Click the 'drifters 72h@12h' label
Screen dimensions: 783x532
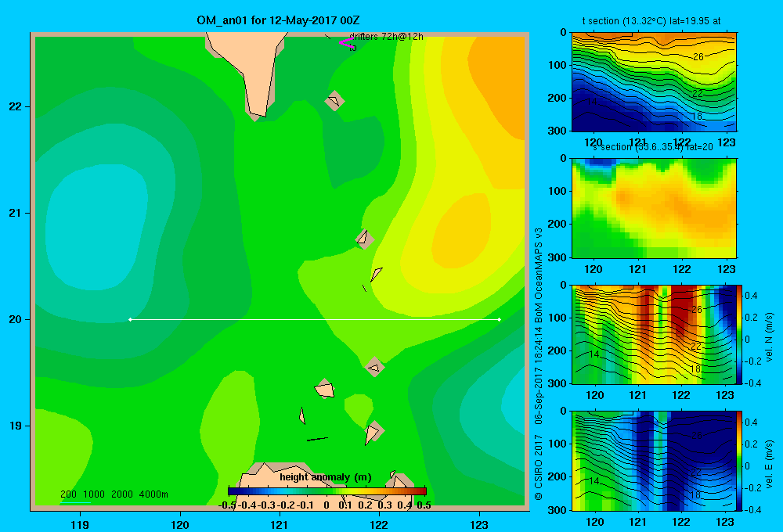(x=386, y=37)
